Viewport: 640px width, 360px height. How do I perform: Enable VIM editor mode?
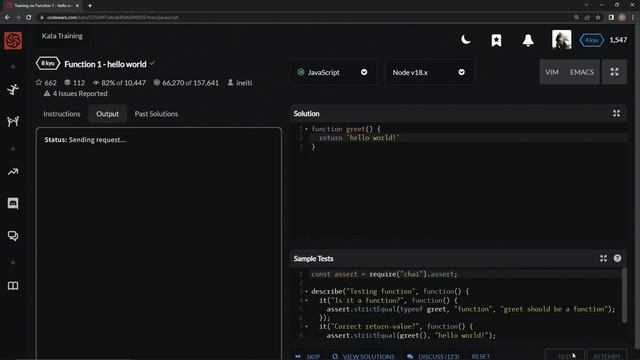pos(552,72)
